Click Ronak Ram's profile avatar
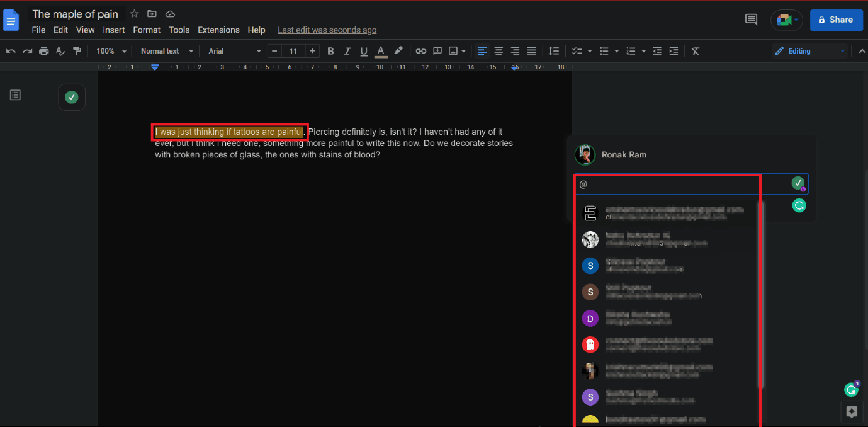This screenshot has height=427, width=868. point(585,155)
